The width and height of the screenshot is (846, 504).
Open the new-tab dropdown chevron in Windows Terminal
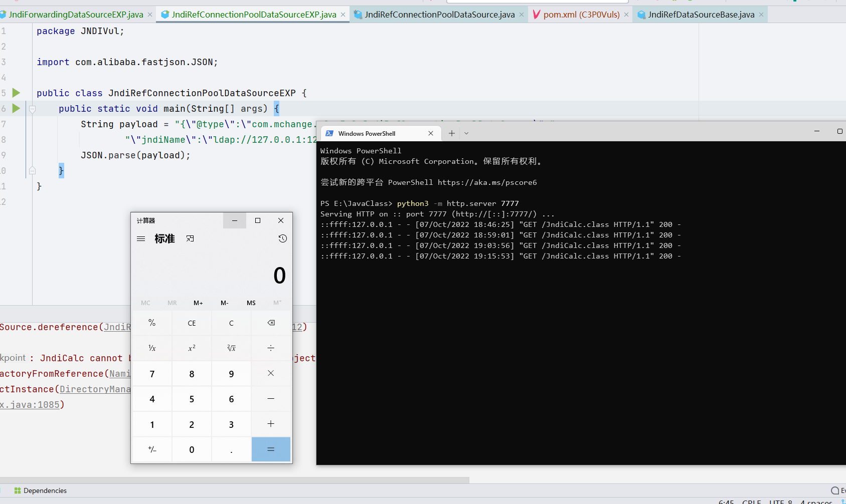pyautogui.click(x=466, y=133)
